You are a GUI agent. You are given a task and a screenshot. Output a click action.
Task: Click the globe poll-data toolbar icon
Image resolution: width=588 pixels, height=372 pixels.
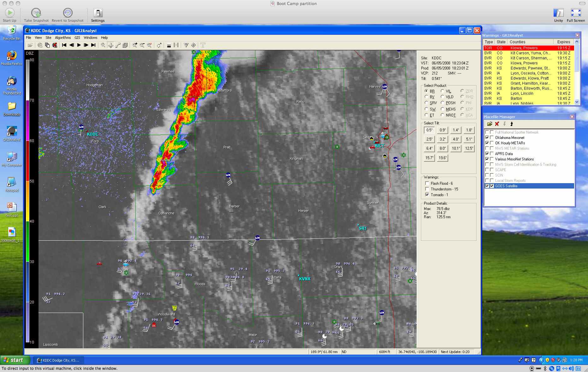40,45
